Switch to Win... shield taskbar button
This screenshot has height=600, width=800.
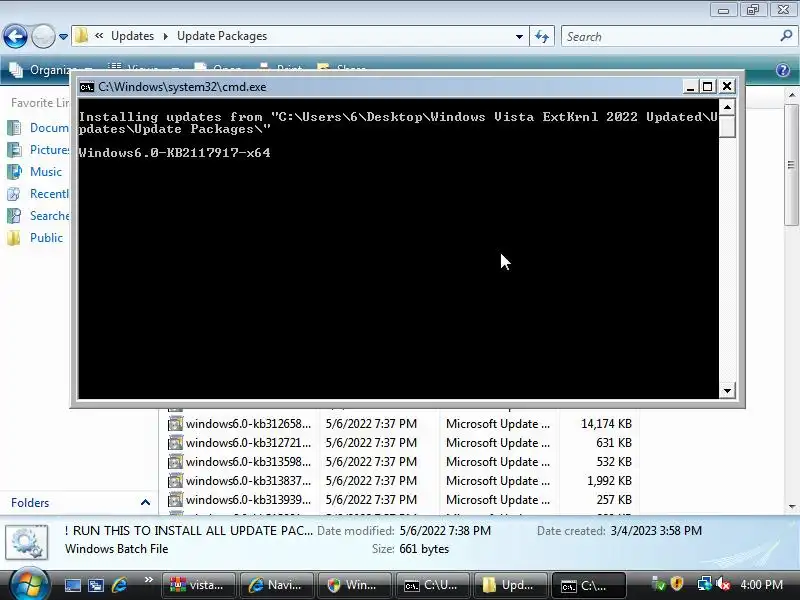coord(354,585)
